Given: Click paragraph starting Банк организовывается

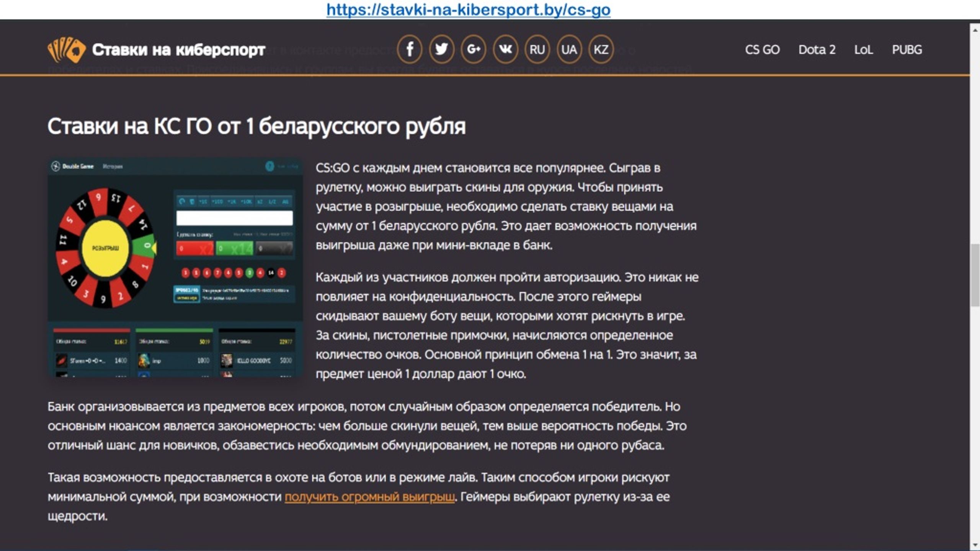Looking at the screenshot, I should [367, 425].
